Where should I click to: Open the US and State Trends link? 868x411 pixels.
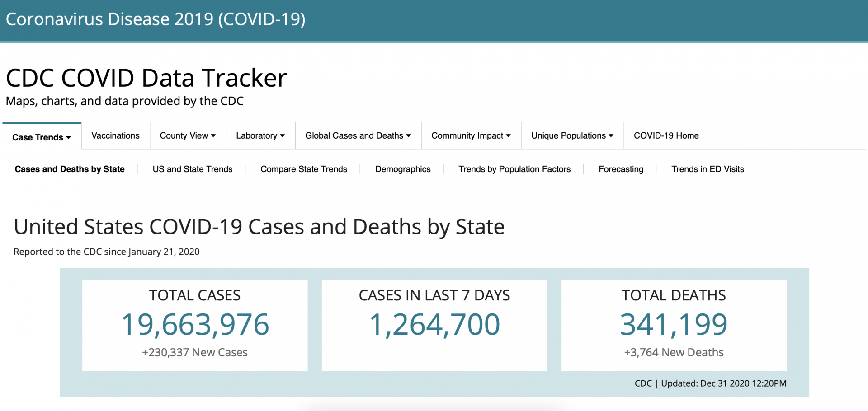[x=193, y=169]
